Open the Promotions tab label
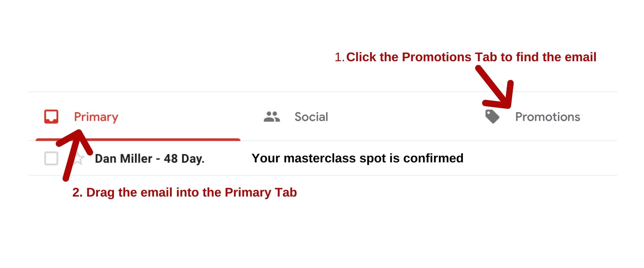This screenshot has width=644, height=268. tap(547, 117)
